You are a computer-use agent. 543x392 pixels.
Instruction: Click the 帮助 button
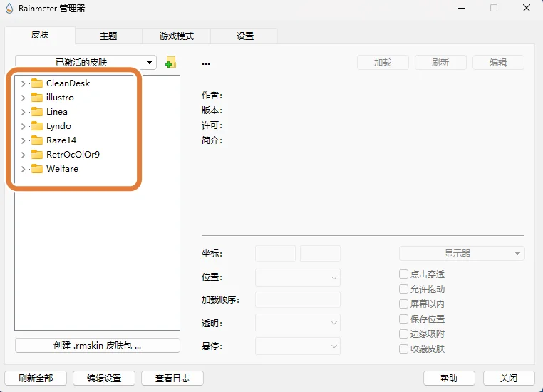click(449, 378)
